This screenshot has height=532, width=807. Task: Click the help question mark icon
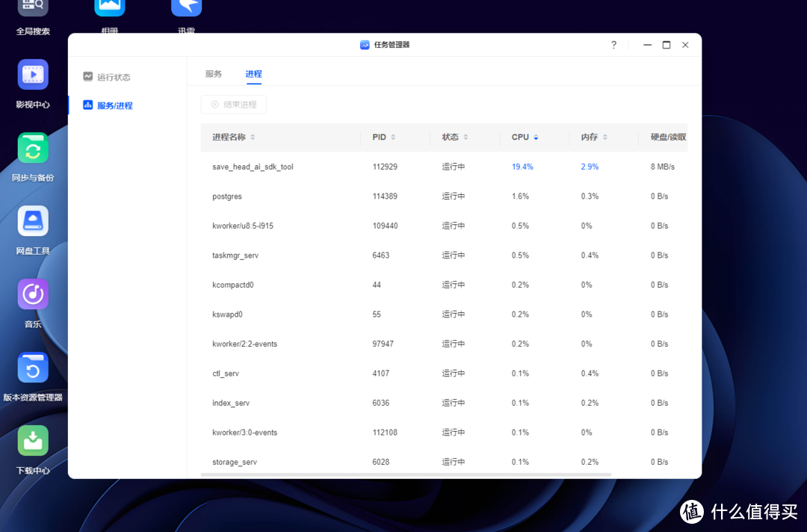click(613, 45)
